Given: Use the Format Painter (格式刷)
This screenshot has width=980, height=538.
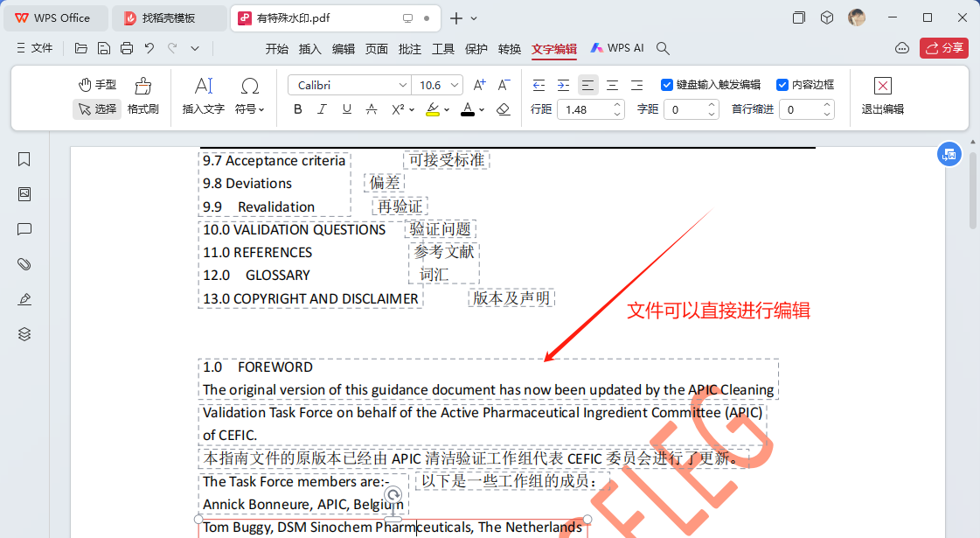Looking at the screenshot, I should (143, 96).
